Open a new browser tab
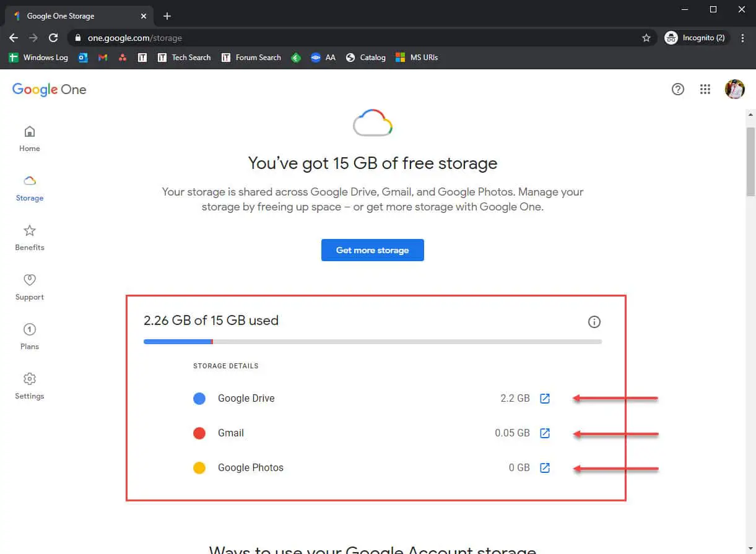 coord(167,16)
